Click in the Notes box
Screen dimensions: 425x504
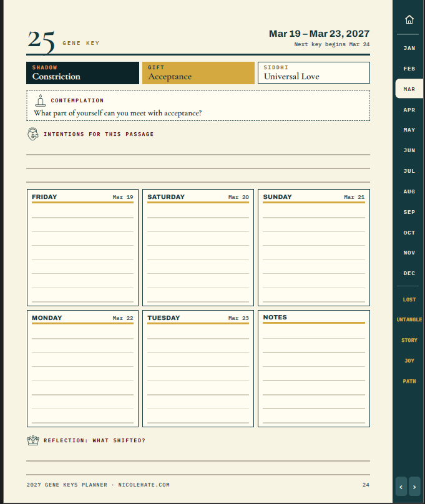point(314,369)
